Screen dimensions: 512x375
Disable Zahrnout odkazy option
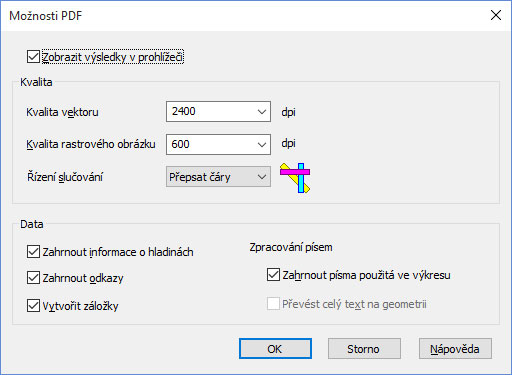point(33,278)
